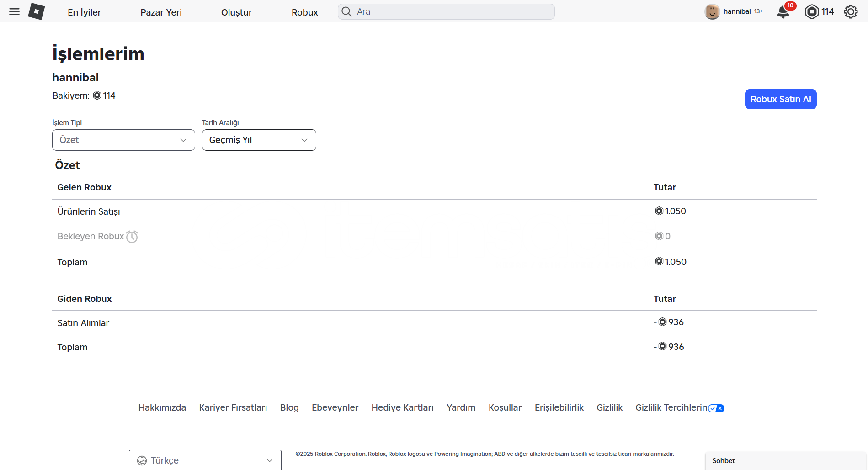Open Erişilebilirlik footer link
868x470 pixels.
559,407
